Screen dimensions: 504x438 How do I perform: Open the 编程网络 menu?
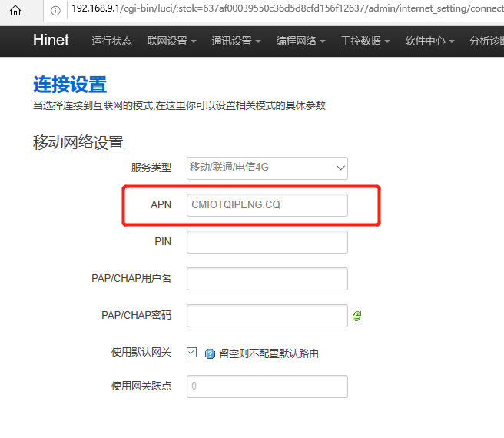click(300, 41)
